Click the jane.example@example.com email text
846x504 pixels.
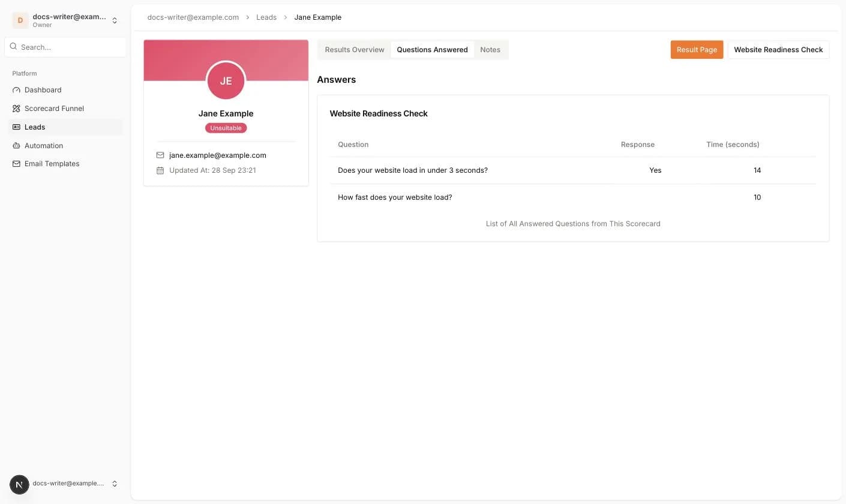click(x=218, y=155)
